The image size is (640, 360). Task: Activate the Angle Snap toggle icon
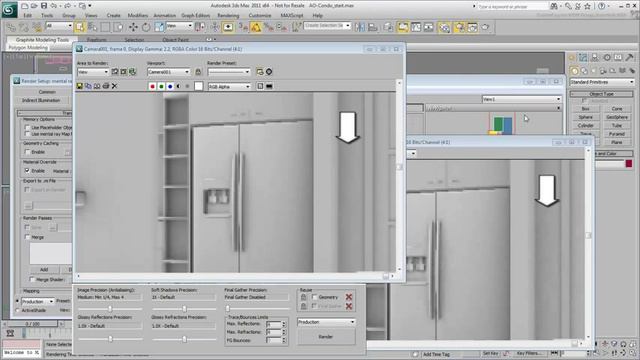(256, 27)
